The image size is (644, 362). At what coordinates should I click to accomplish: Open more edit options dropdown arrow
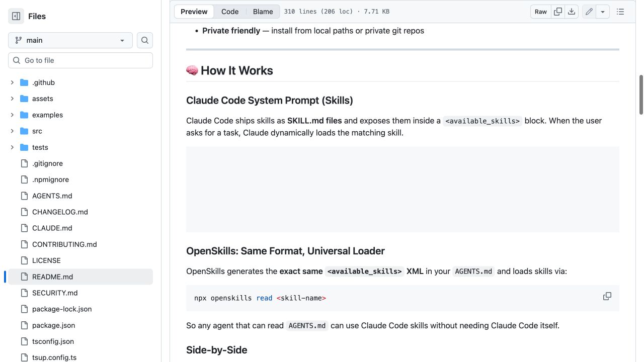603,12
